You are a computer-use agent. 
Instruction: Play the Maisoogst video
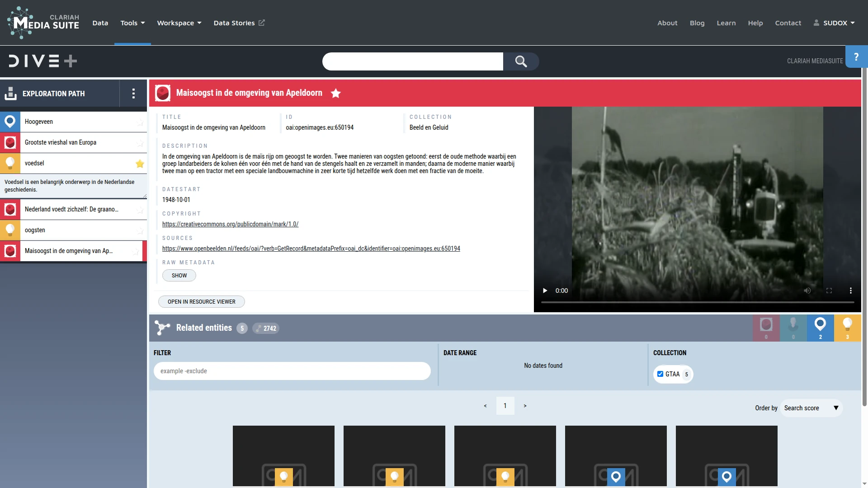[545, 291]
